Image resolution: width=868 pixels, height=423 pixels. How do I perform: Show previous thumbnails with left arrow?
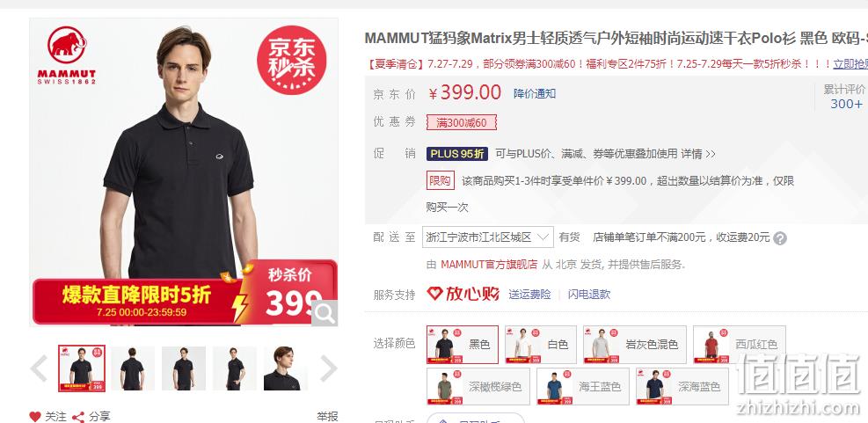(39, 368)
